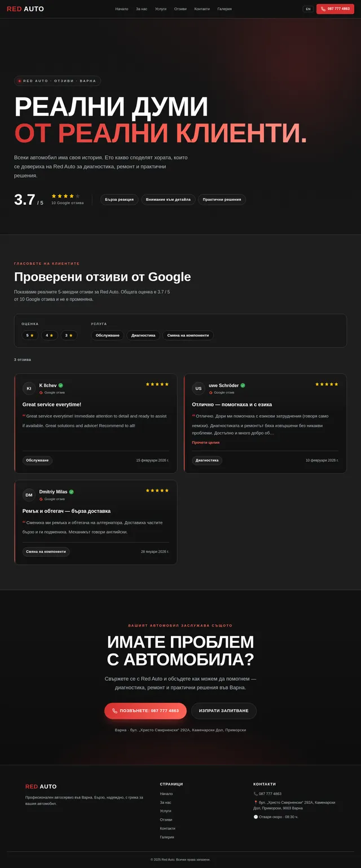The image size is (361, 868).
Task: Click the ИЗПРАТИ ЗАПИТВАНЕ button
Action: (x=224, y=711)
